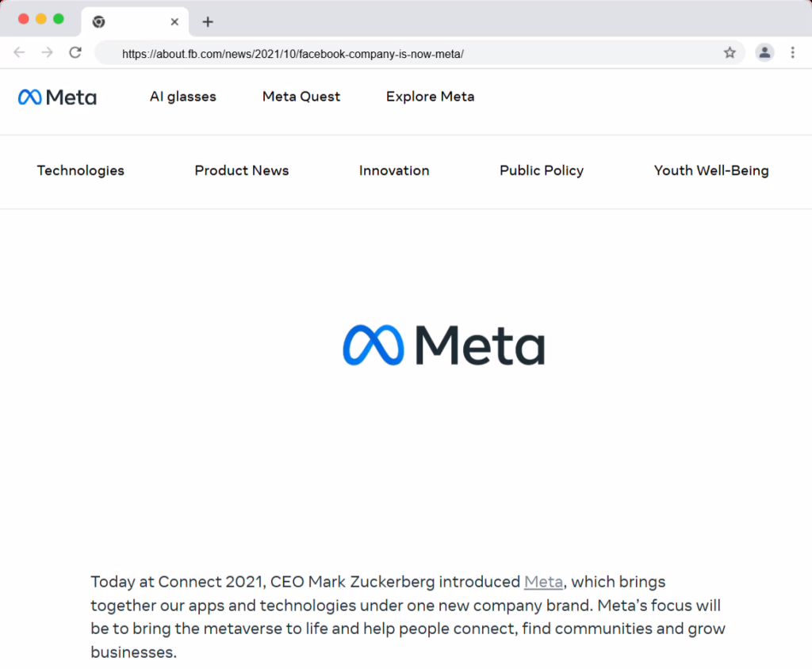Viewport: 812px width, 669px height.
Task: Click the macOS green fullscreen button
Action: click(x=59, y=19)
